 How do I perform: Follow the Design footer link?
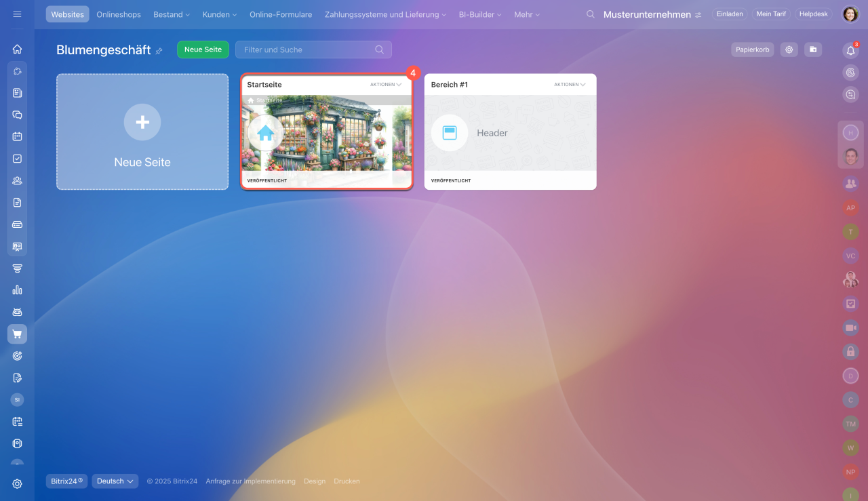coord(315,481)
